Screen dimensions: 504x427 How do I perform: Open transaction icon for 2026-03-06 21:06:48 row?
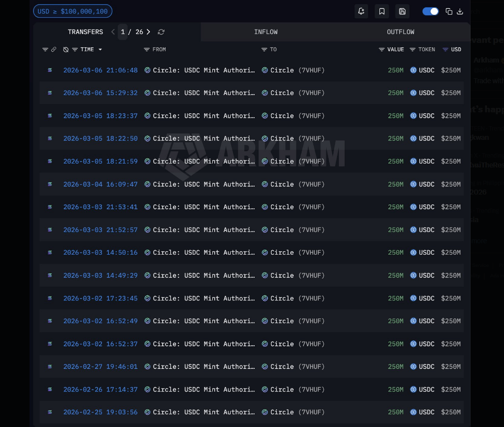tap(50, 70)
